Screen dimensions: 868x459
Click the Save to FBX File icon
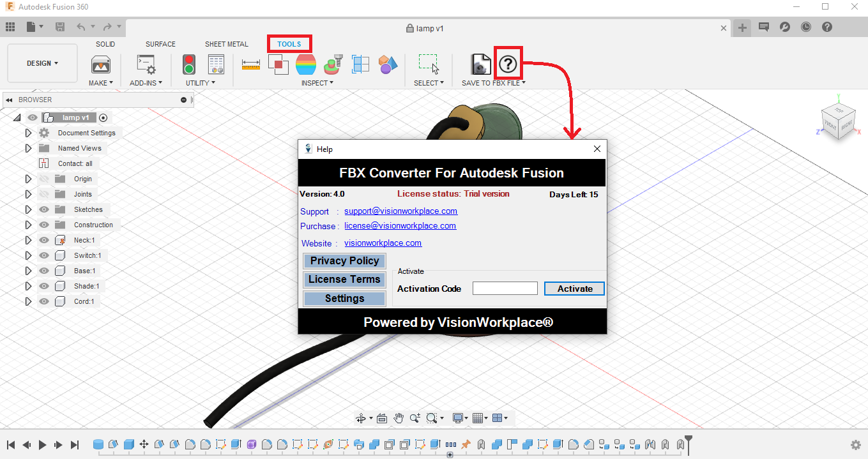481,64
